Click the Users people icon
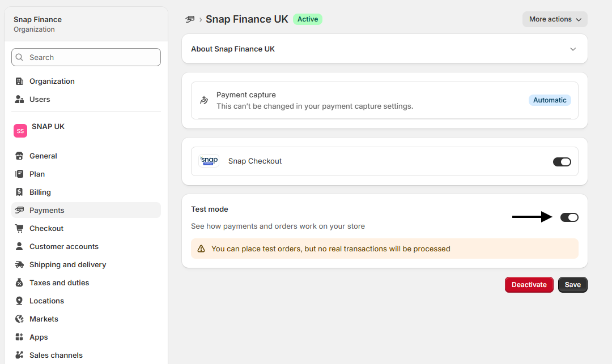Viewport: 612px width, 364px height. click(x=19, y=100)
